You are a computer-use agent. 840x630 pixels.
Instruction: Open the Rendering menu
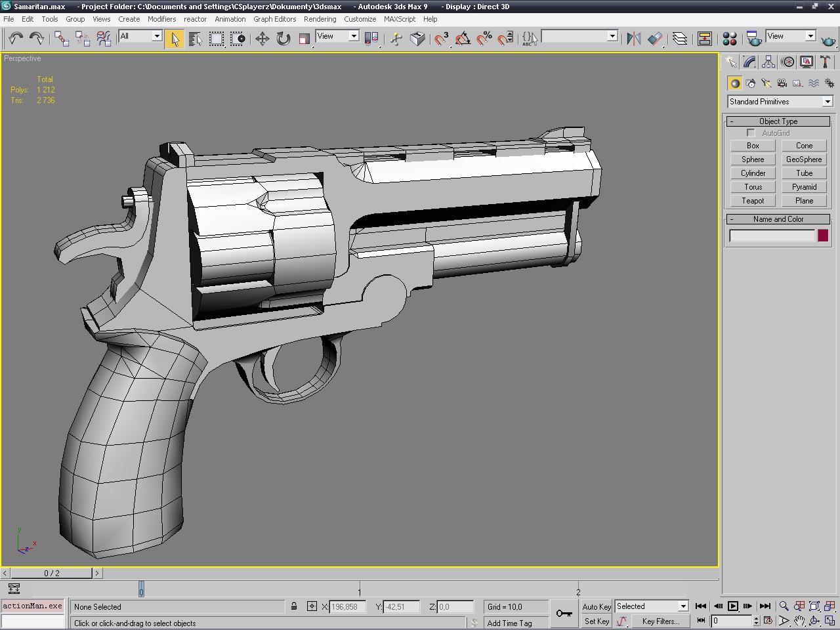tap(320, 19)
